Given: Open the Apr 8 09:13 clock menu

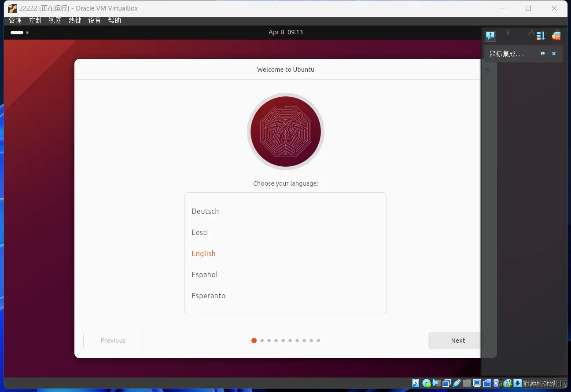Looking at the screenshot, I should [286, 32].
